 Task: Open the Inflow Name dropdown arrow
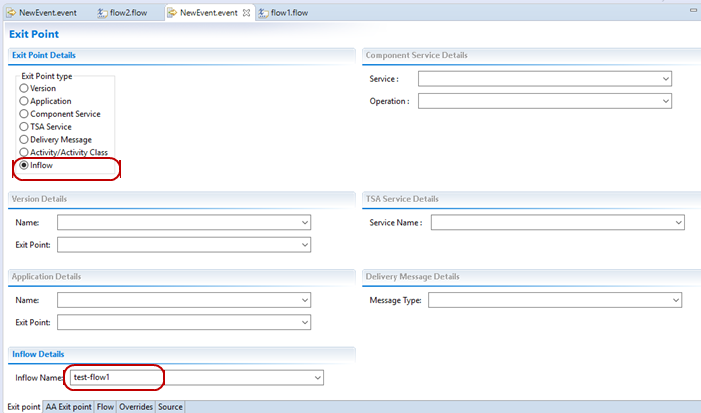tap(317, 377)
